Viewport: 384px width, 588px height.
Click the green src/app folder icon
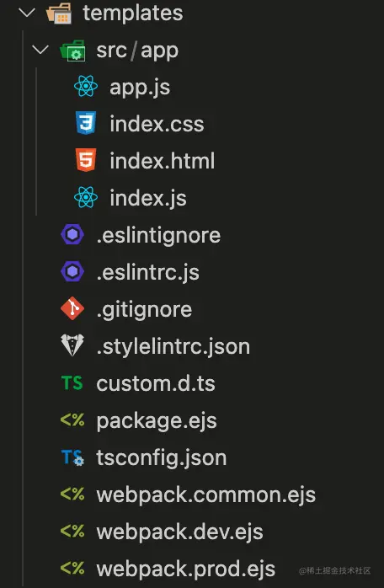tap(72, 51)
